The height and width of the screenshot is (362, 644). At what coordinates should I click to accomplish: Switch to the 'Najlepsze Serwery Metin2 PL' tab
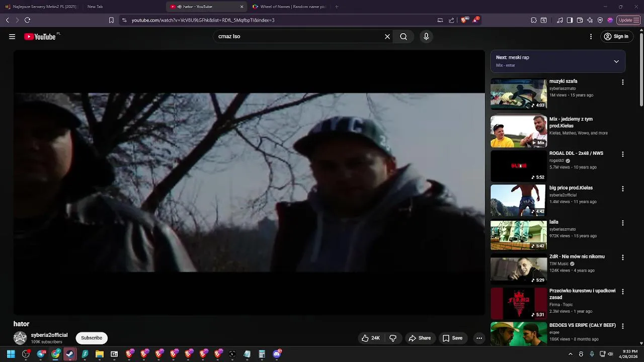coord(40,7)
